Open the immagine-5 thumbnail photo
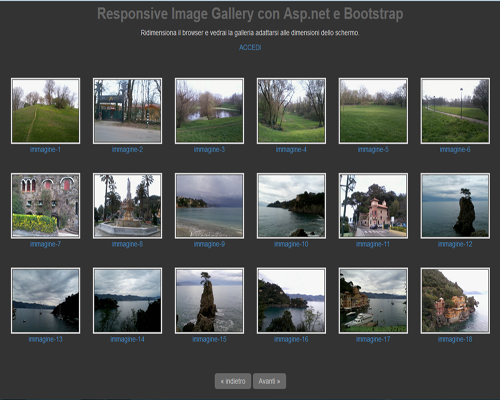500x400 pixels. (373, 111)
